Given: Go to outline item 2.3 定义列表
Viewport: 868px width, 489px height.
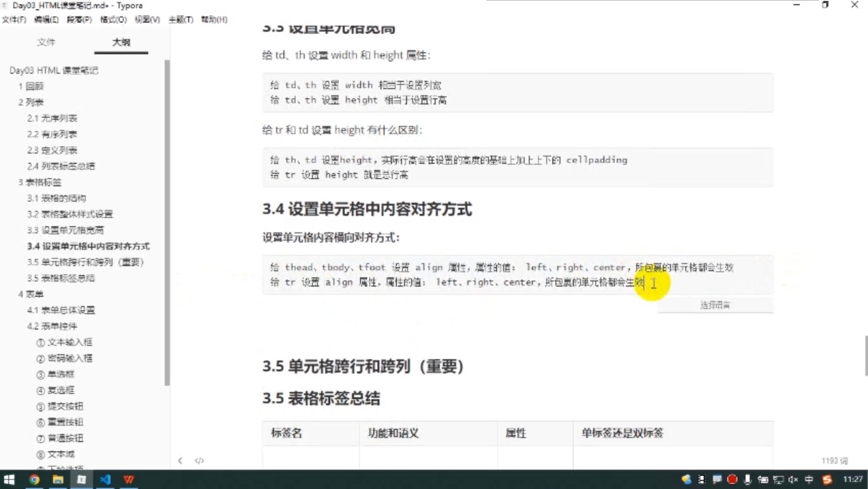Looking at the screenshot, I should pyautogui.click(x=52, y=150).
